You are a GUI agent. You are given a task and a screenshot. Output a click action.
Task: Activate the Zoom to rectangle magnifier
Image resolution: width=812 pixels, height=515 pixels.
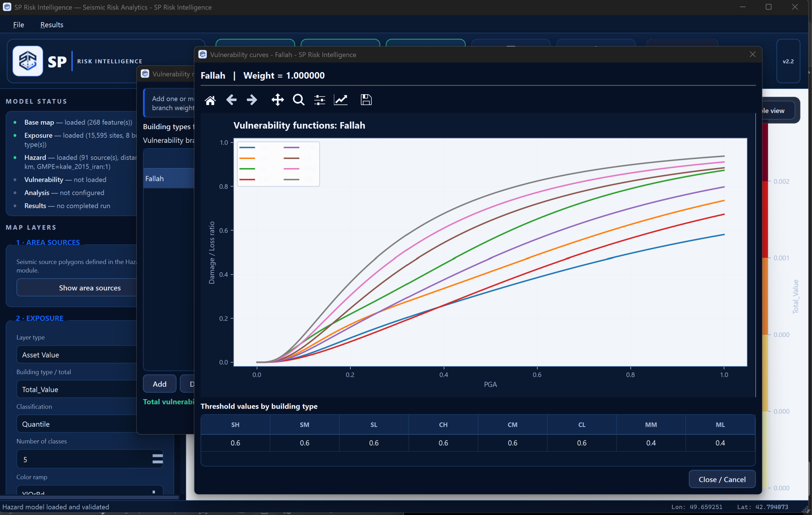[x=298, y=100]
